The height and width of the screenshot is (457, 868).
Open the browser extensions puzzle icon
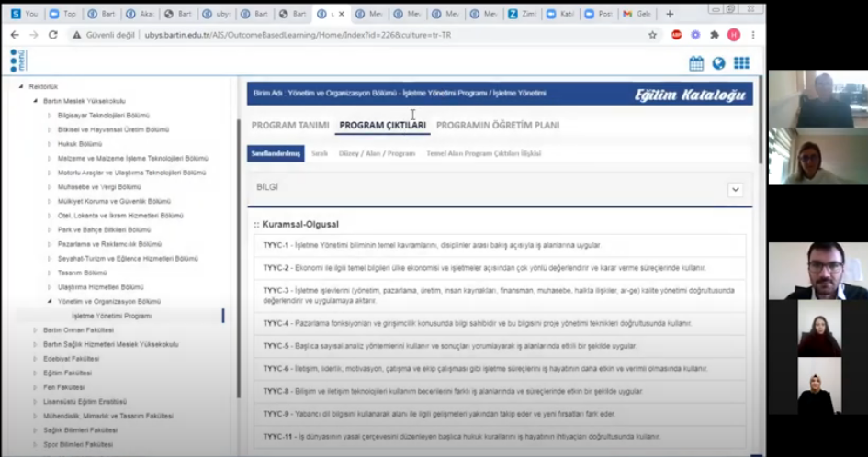click(x=715, y=35)
